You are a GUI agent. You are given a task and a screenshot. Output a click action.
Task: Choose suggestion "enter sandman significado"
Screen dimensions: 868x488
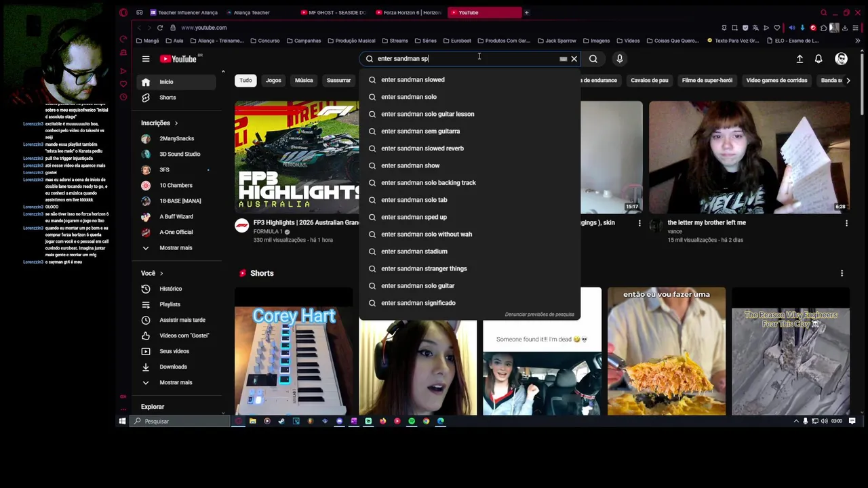(470, 303)
